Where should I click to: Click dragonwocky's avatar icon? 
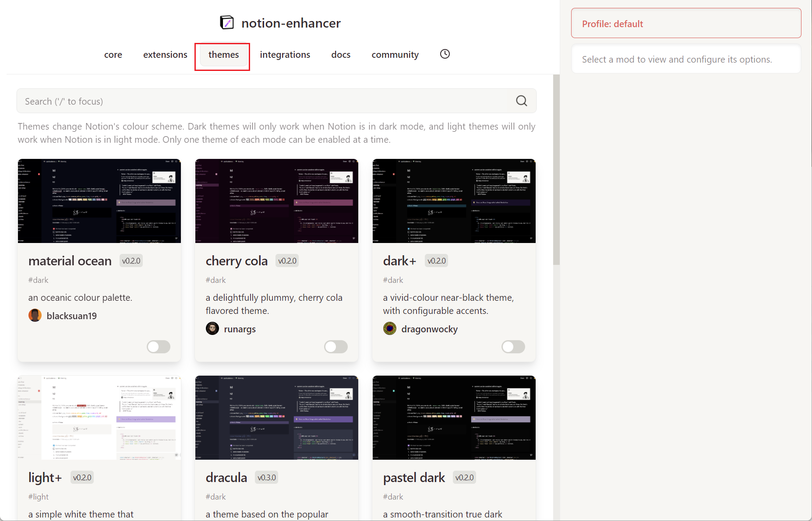[390, 328]
